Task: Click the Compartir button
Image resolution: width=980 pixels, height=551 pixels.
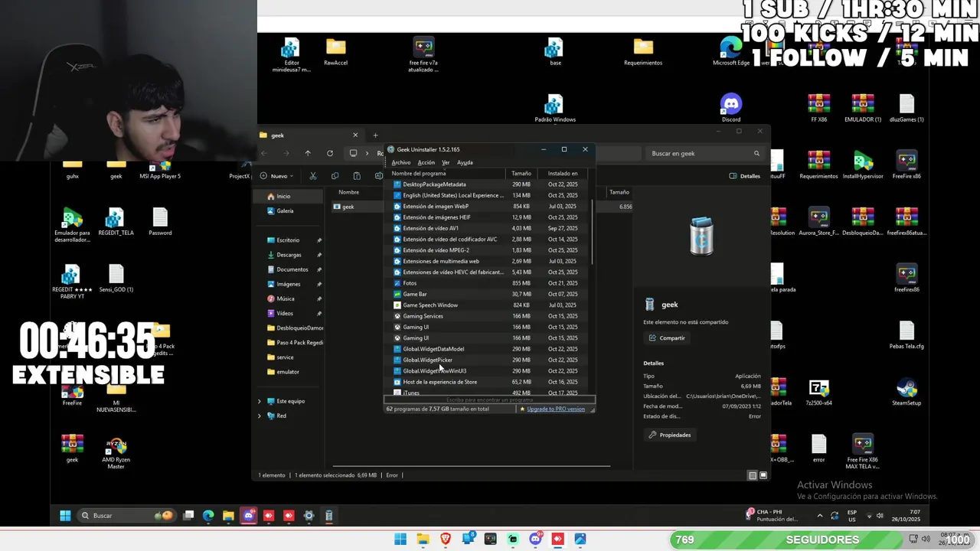Action: point(667,338)
